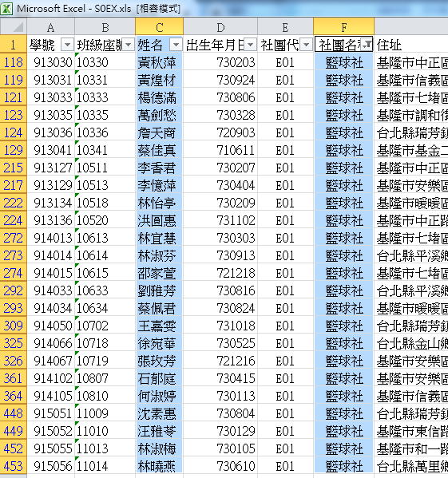448x478 pixels.
Task: Select row 272 header
Action: (14, 238)
